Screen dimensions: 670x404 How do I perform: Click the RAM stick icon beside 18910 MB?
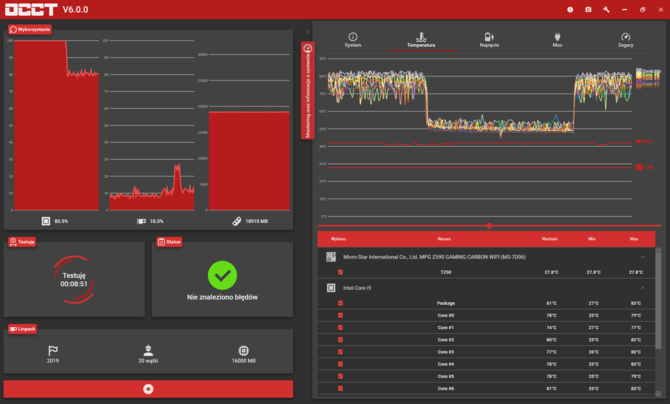(x=236, y=221)
